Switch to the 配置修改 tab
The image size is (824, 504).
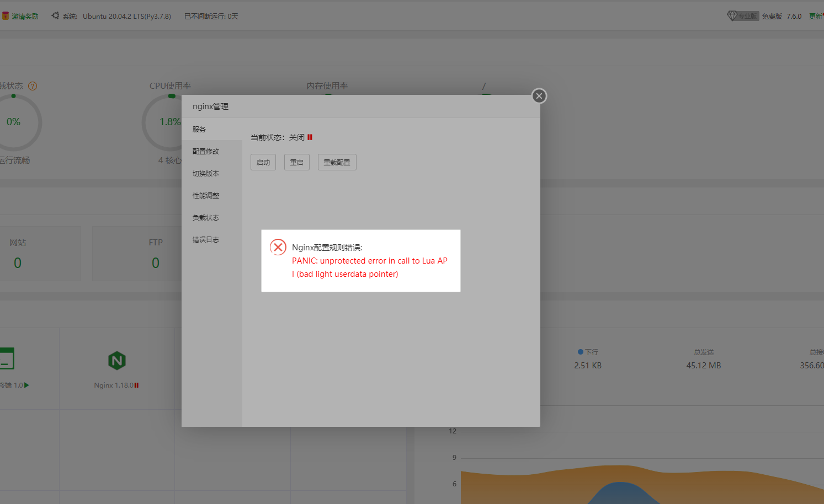[x=212, y=151]
